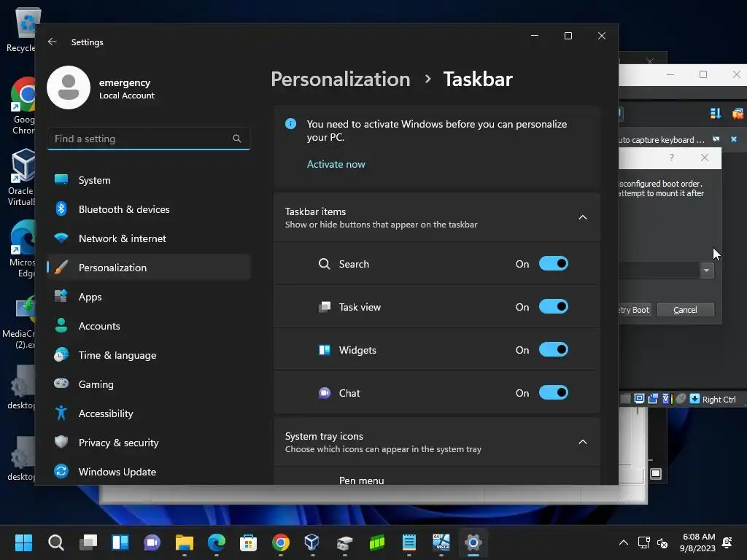Image resolution: width=747 pixels, height=560 pixels.
Task: Open taskbar Search
Action: tap(55, 542)
